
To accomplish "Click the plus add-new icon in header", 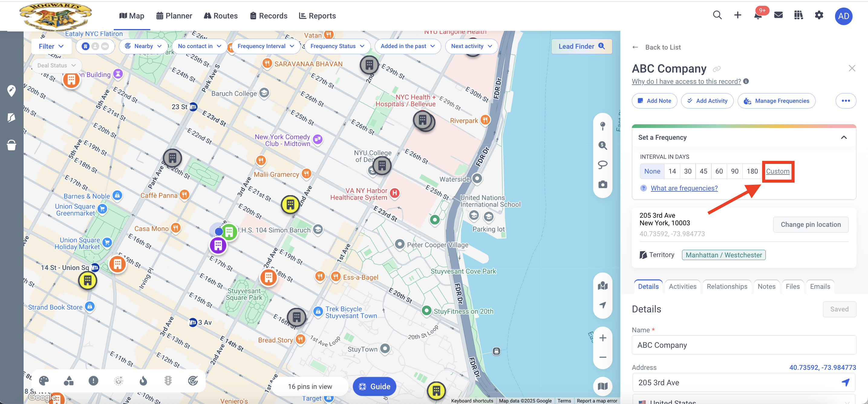I will click(738, 15).
